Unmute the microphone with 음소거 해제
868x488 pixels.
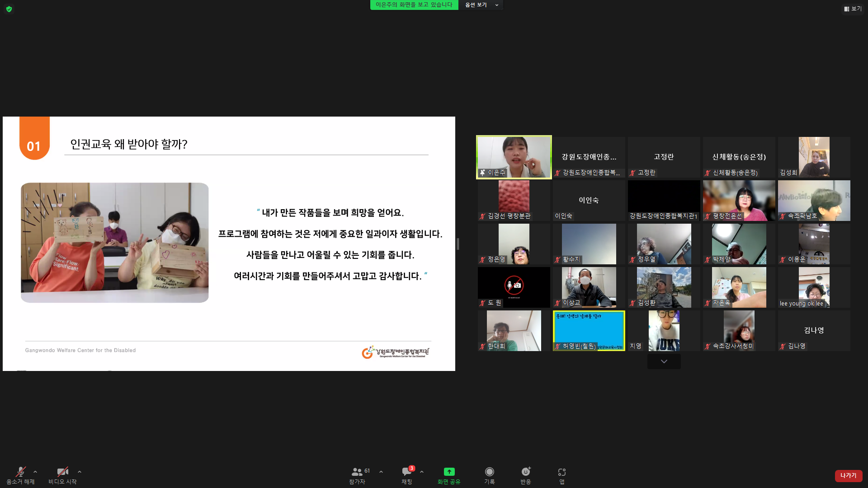[x=20, y=475]
